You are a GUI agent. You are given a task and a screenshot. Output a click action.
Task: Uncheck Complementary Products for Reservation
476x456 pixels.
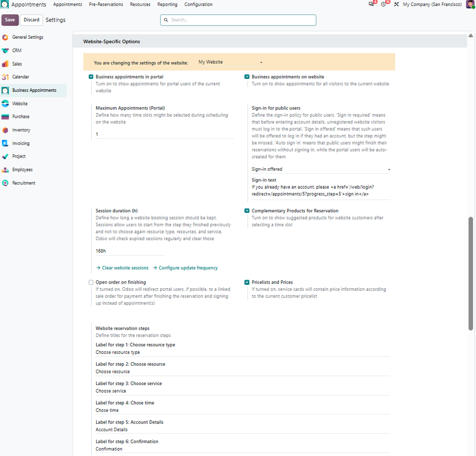[x=247, y=211]
